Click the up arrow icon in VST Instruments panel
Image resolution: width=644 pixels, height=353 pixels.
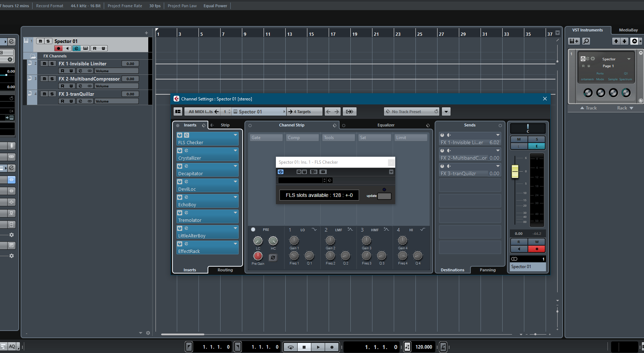[616, 41]
